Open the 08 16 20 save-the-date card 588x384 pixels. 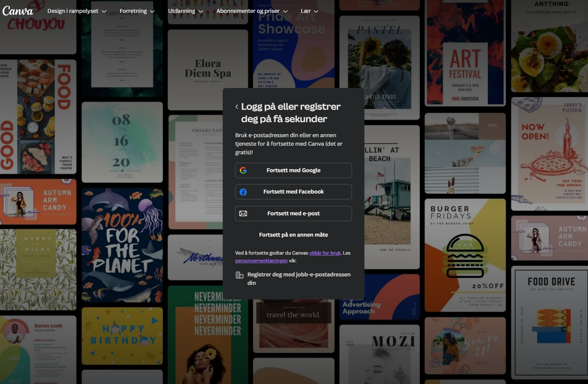click(122, 142)
